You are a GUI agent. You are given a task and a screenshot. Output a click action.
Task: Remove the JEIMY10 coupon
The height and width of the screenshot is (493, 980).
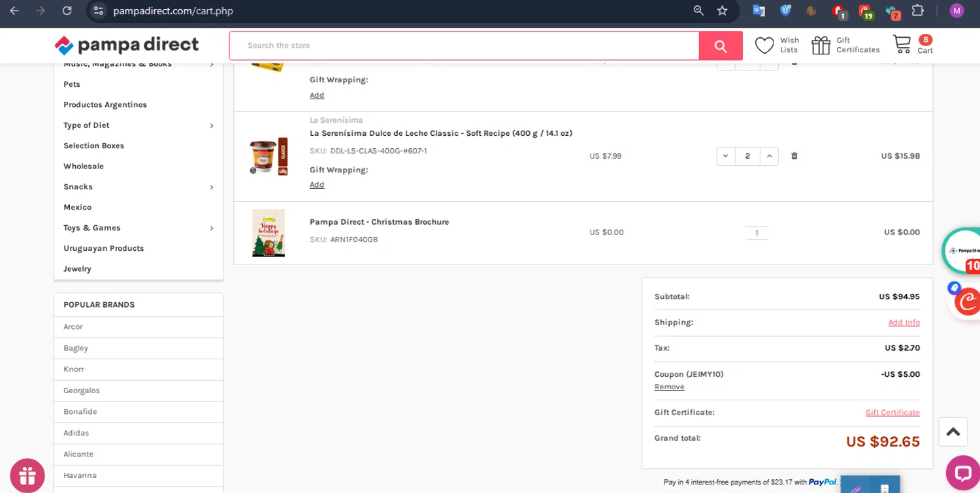[669, 387]
